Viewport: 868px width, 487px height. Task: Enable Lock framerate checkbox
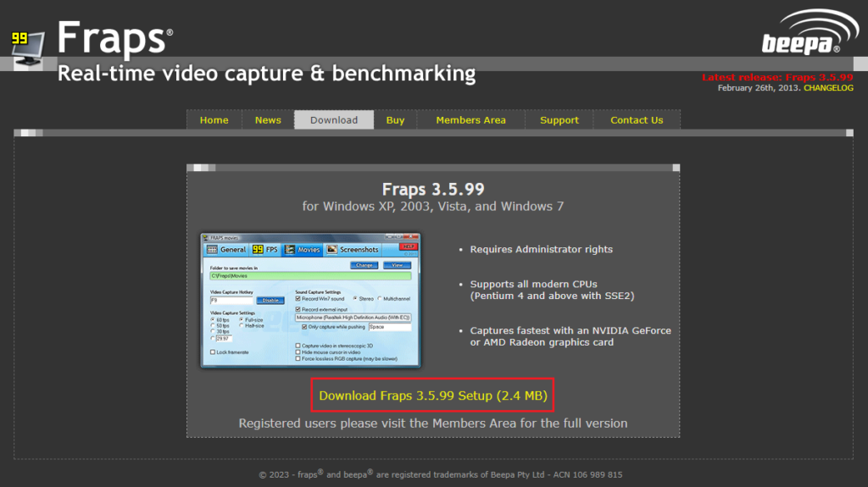pyautogui.click(x=213, y=351)
